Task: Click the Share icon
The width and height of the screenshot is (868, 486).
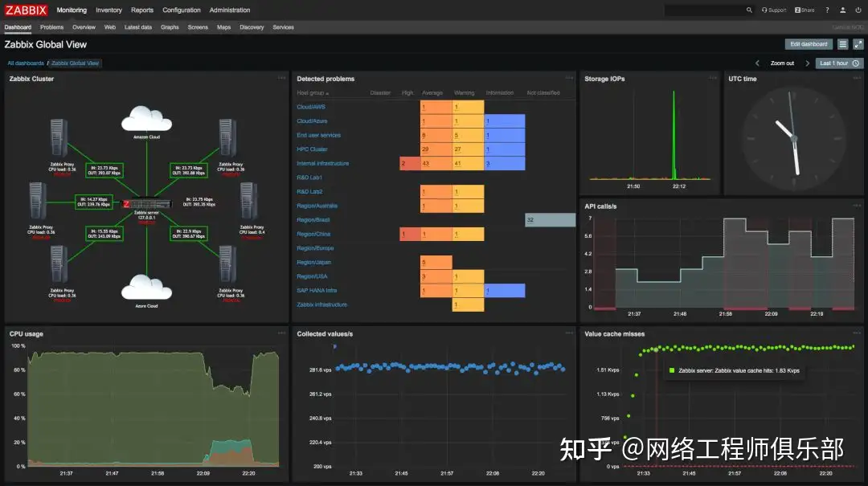Action: (x=805, y=10)
